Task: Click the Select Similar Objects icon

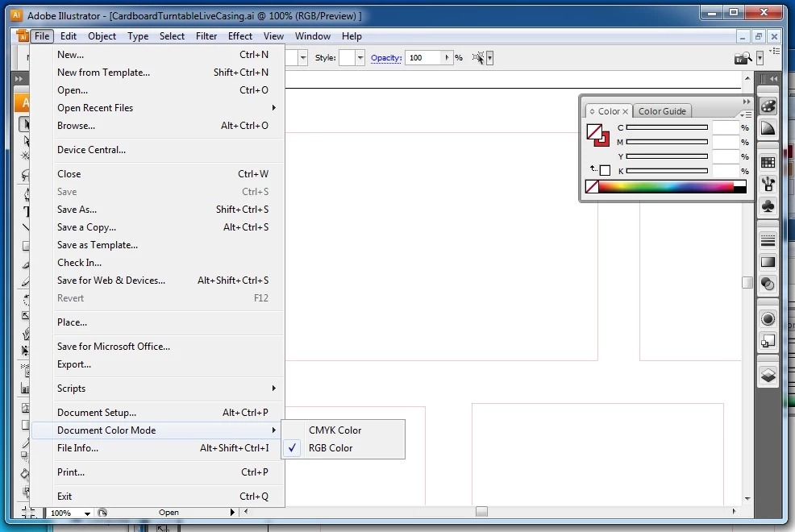Action: [x=477, y=58]
